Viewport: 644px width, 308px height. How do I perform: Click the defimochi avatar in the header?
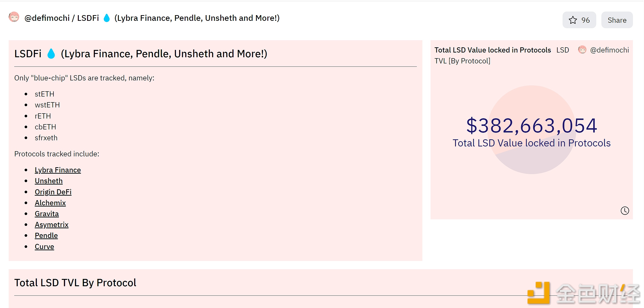pyautogui.click(x=14, y=17)
